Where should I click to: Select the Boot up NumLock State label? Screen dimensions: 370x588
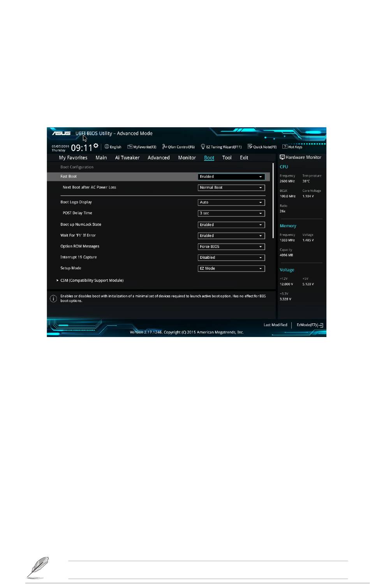click(x=81, y=225)
